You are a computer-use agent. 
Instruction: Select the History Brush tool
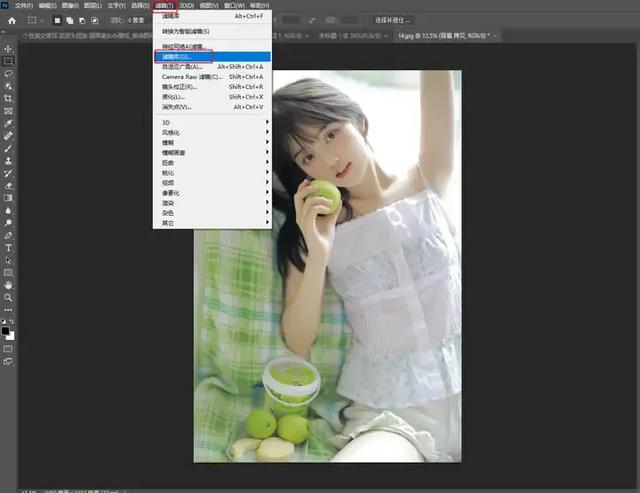8,173
